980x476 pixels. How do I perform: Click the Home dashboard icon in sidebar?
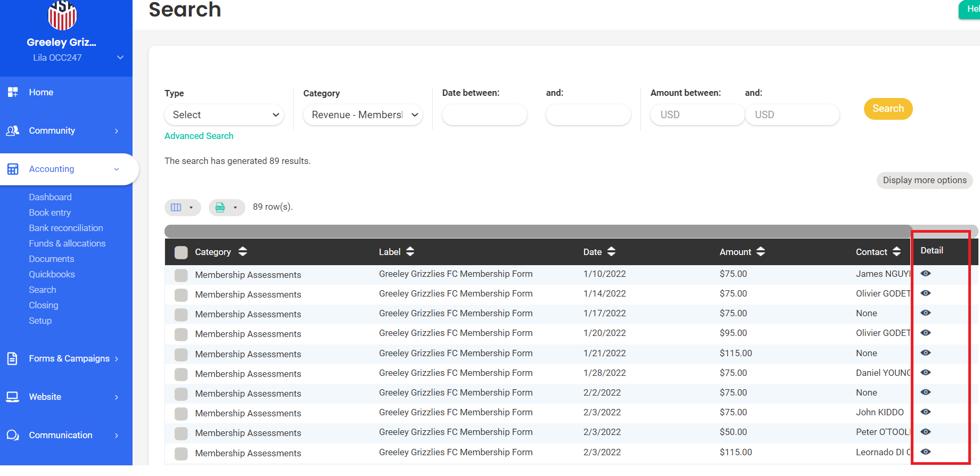click(x=13, y=92)
